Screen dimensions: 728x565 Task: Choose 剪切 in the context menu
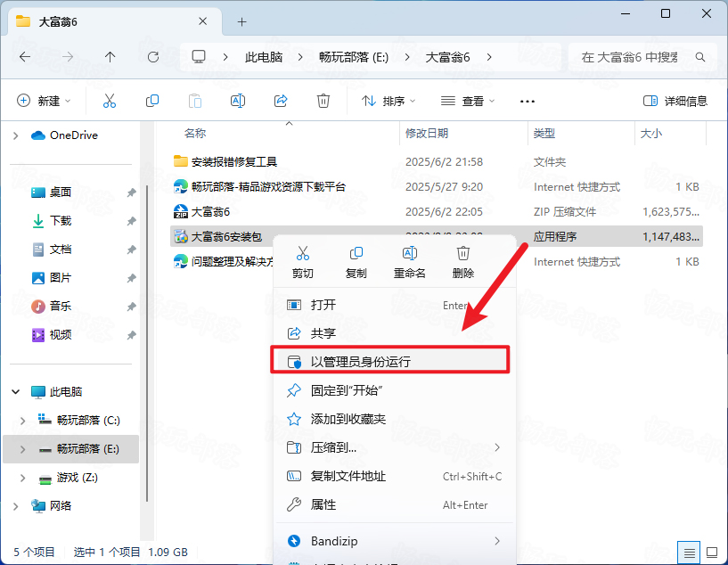tap(303, 261)
